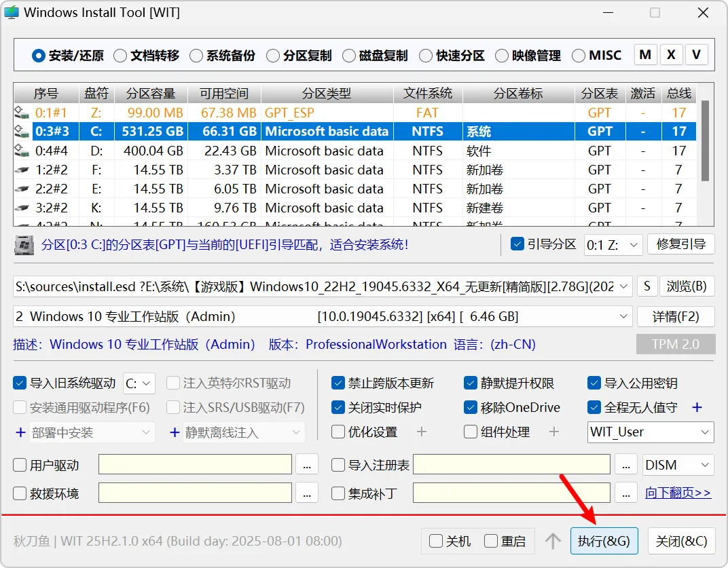This screenshot has height=568, width=728.
Task: Select the MISC mode
Action: [x=597, y=56]
